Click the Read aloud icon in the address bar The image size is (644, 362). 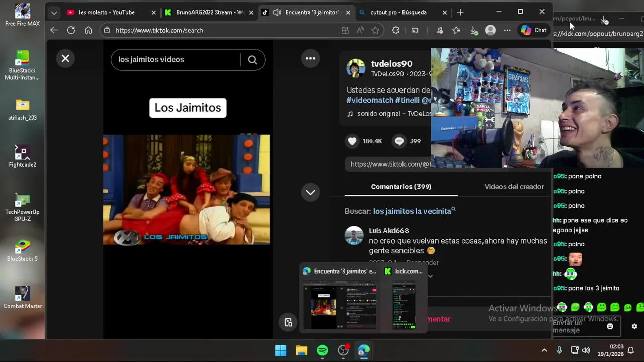click(360, 30)
